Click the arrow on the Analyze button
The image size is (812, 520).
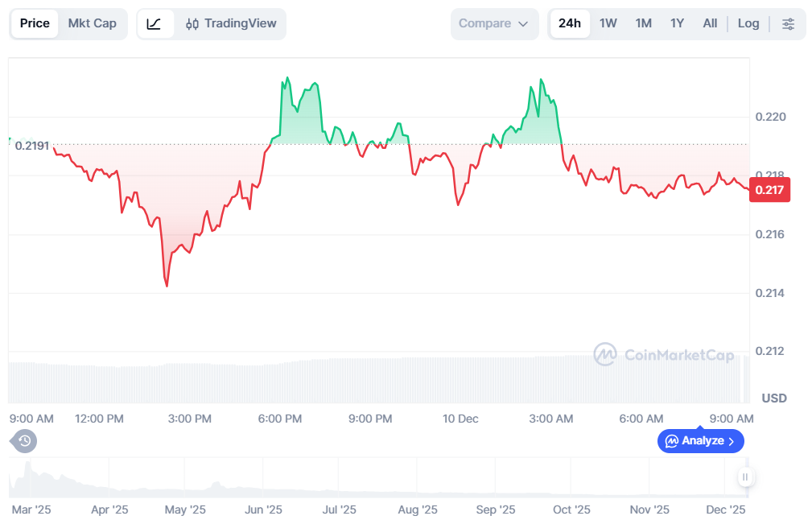click(x=732, y=441)
